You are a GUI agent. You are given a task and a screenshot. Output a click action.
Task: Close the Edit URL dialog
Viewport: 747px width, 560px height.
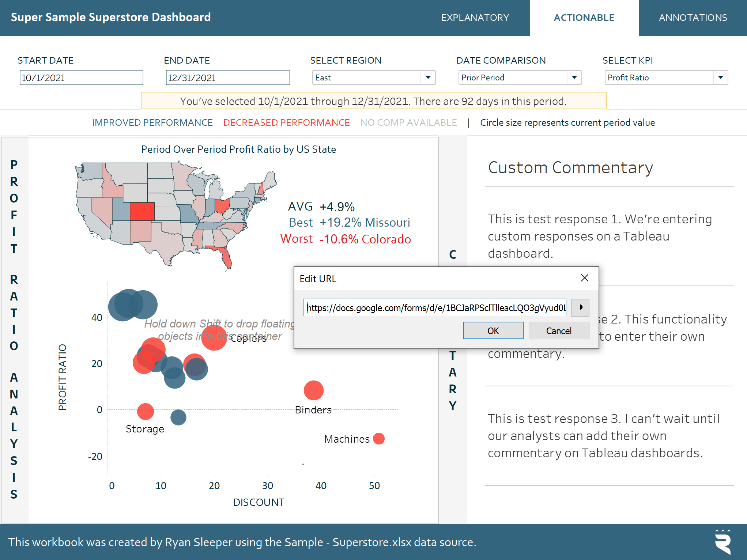tap(584, 278)
